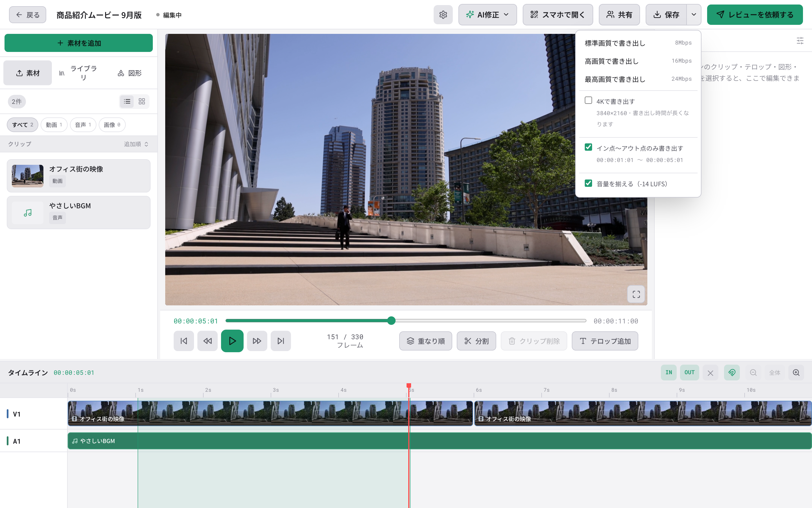812x508 pixels.
Task: Jump to end of video
Action: pyautogui.click(x=281, y=341)
